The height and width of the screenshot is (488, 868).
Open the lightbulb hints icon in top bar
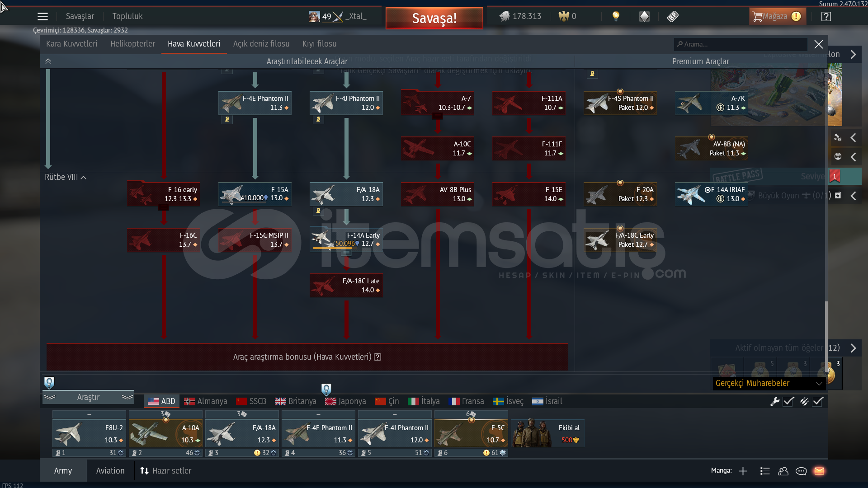(x=616, y=16)
